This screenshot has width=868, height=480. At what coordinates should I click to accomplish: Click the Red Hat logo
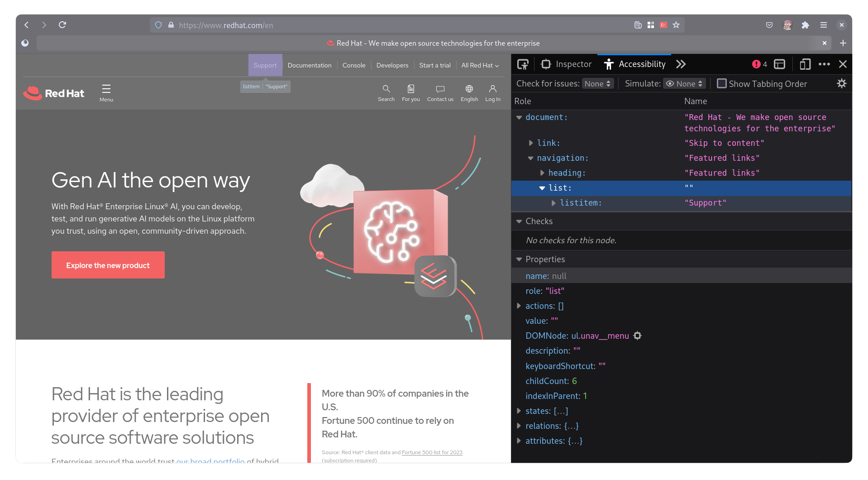pos(53,93)
